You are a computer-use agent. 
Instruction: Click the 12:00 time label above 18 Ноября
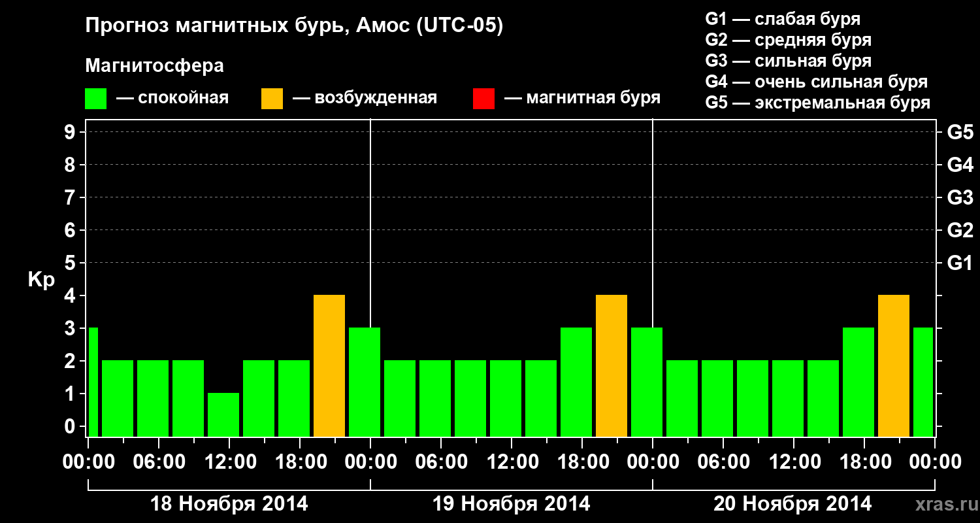229,462
